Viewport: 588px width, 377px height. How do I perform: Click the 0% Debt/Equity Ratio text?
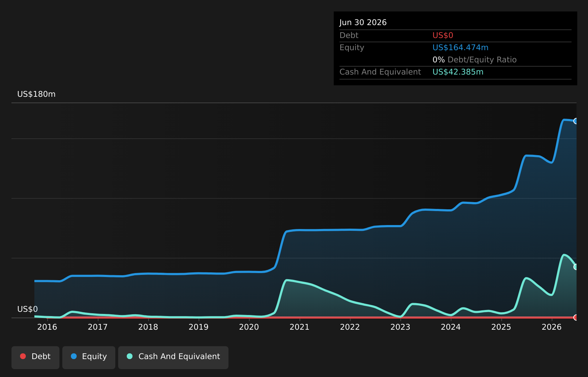pos(474,60)
